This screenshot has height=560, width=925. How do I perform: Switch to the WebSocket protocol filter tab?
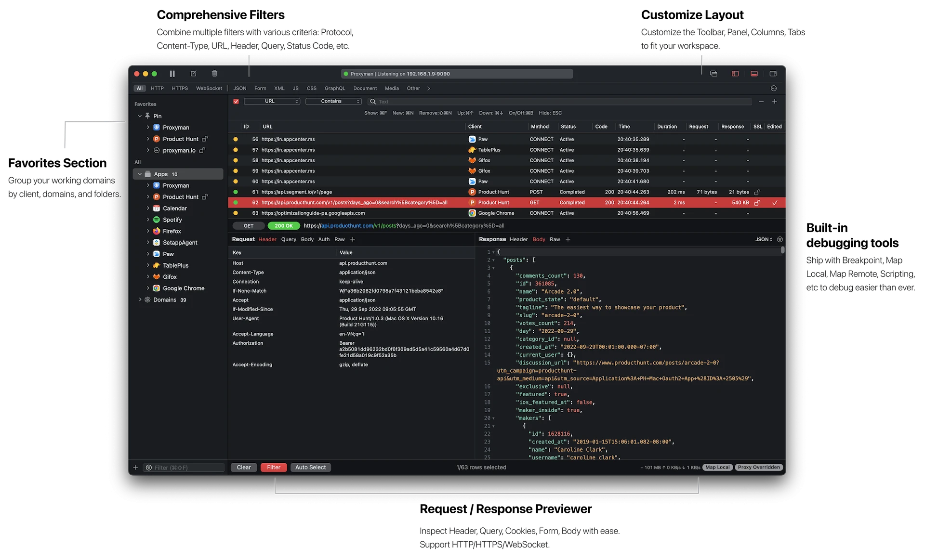[x=209, y=89]
